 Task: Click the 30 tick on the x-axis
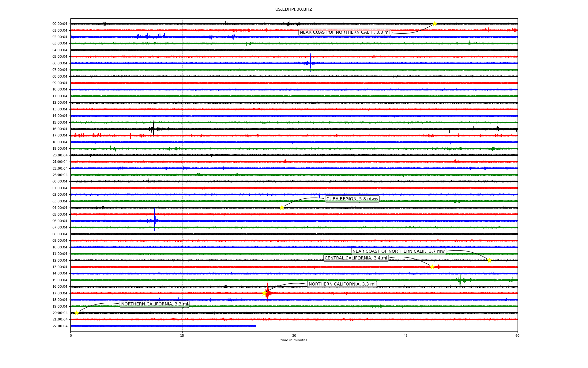pyautogui.click(x=294, y=335)
